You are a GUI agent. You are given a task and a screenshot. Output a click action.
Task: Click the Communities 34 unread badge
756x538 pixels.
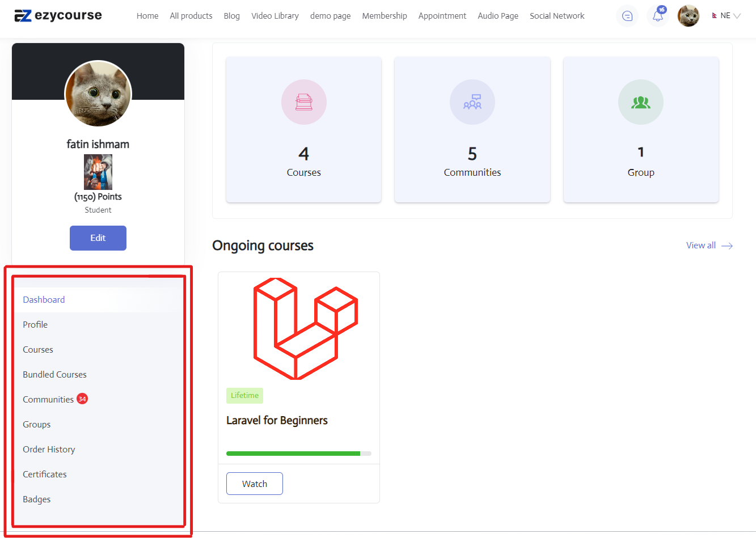point(82,399)
